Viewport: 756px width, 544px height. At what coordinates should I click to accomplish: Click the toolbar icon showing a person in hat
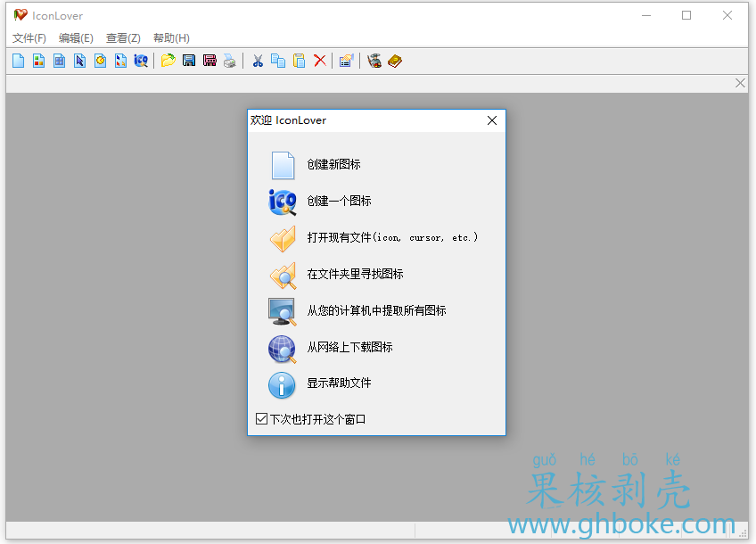[374, 61]
